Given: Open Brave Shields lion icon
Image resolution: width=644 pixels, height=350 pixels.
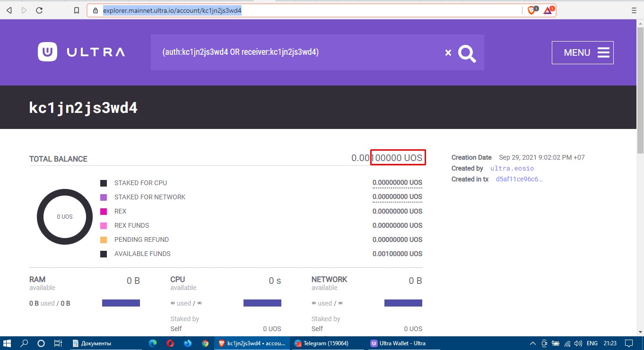Looking at the screenshot, I should click(531, 10).
